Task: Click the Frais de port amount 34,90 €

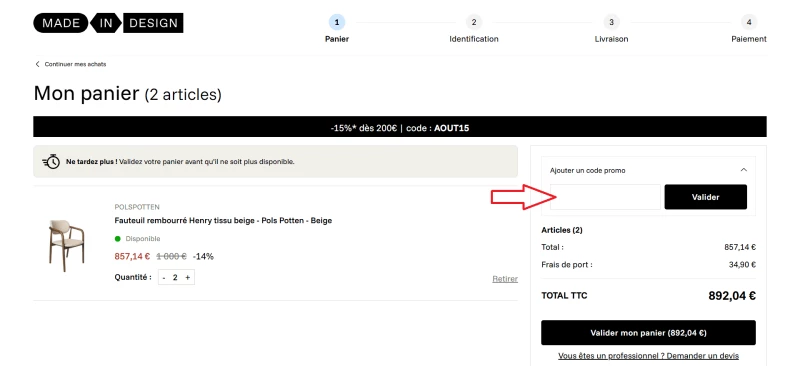Action: click(x=742, y=264)
